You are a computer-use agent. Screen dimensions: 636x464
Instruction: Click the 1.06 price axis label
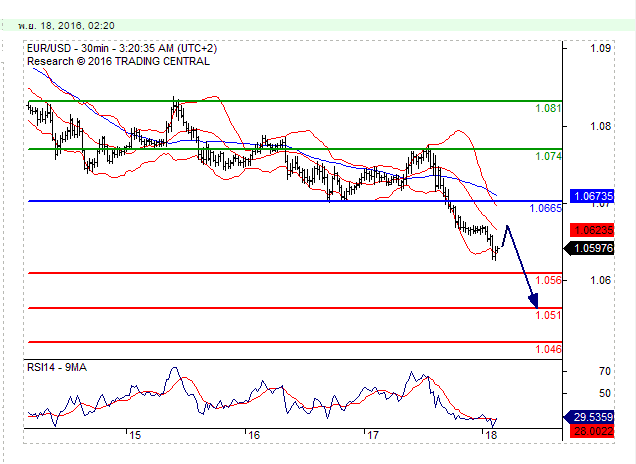tap(600, 280)
